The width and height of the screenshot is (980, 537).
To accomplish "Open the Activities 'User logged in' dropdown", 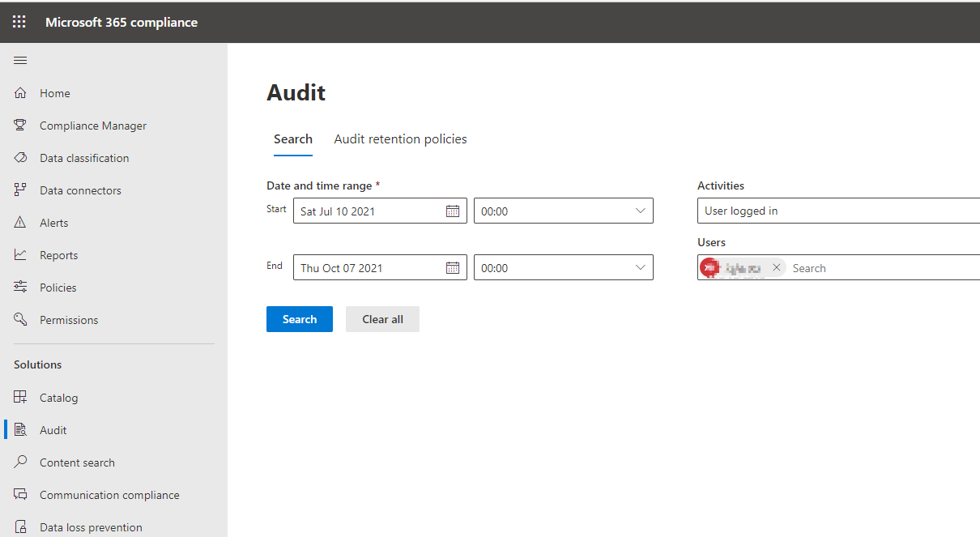I will [838, 211].
